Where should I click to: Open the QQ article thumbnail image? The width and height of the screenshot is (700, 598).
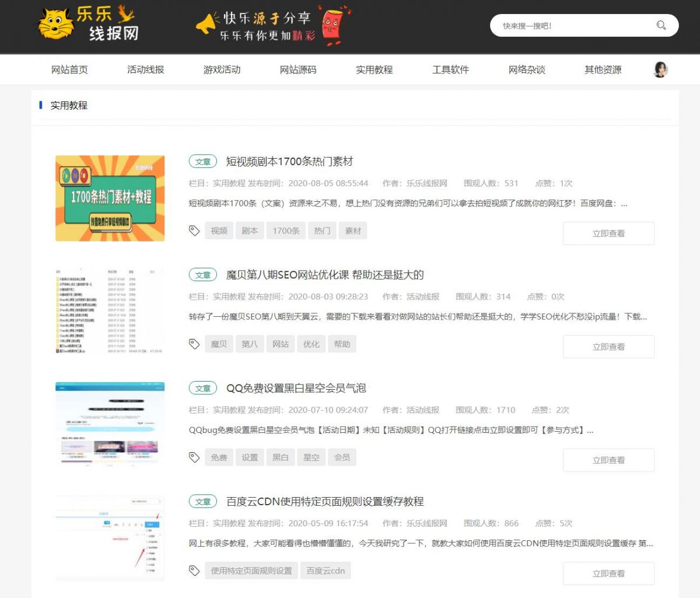tap(109, 424)
